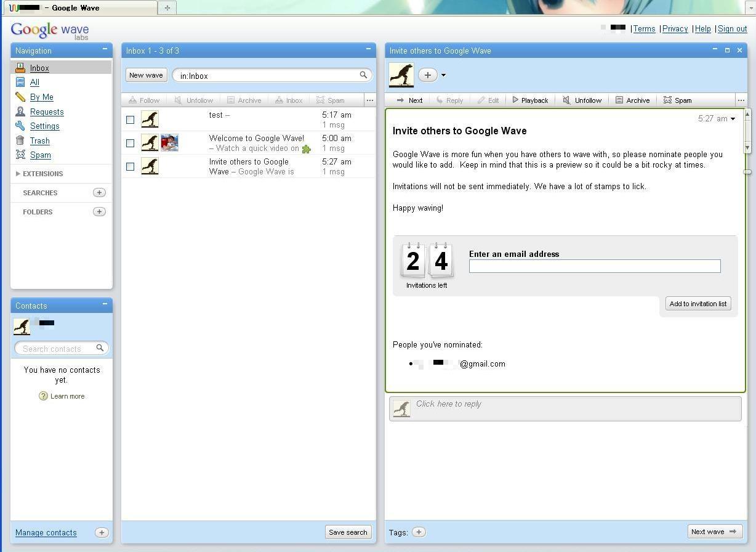756x552 pixels.
Task: Click Spam in the inbox toolbar
Action: tap(331, 100)
